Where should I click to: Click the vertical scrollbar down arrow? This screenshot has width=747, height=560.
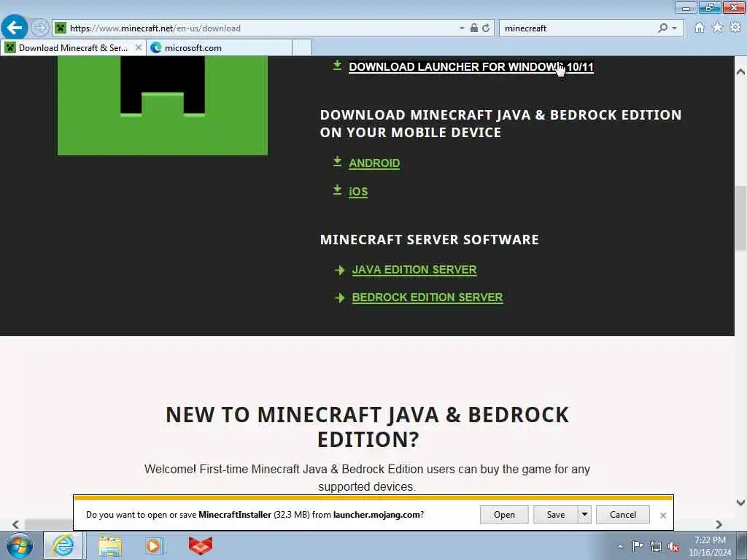[x=740, y=502]
